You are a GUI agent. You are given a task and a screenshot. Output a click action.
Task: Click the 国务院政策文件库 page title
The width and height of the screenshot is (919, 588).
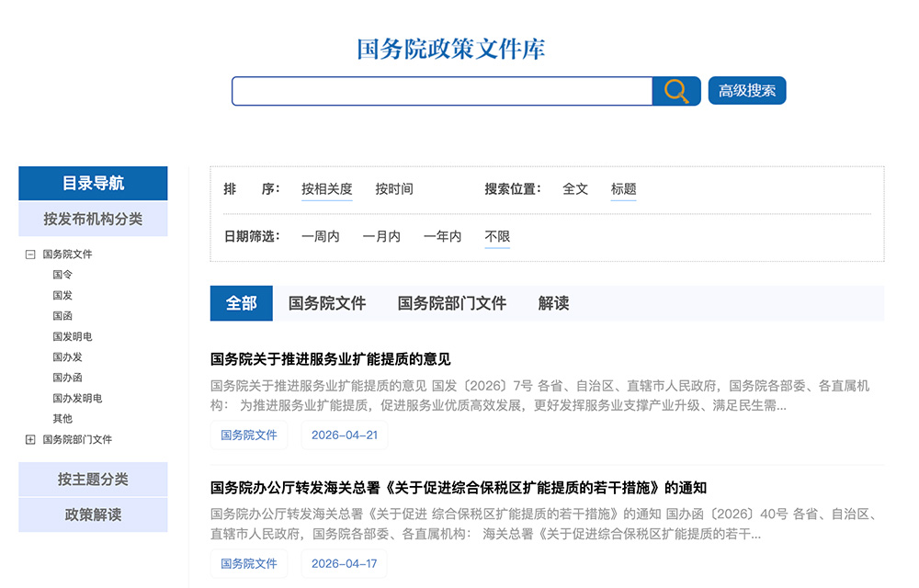pyautogui.click(x=451, y=50)
